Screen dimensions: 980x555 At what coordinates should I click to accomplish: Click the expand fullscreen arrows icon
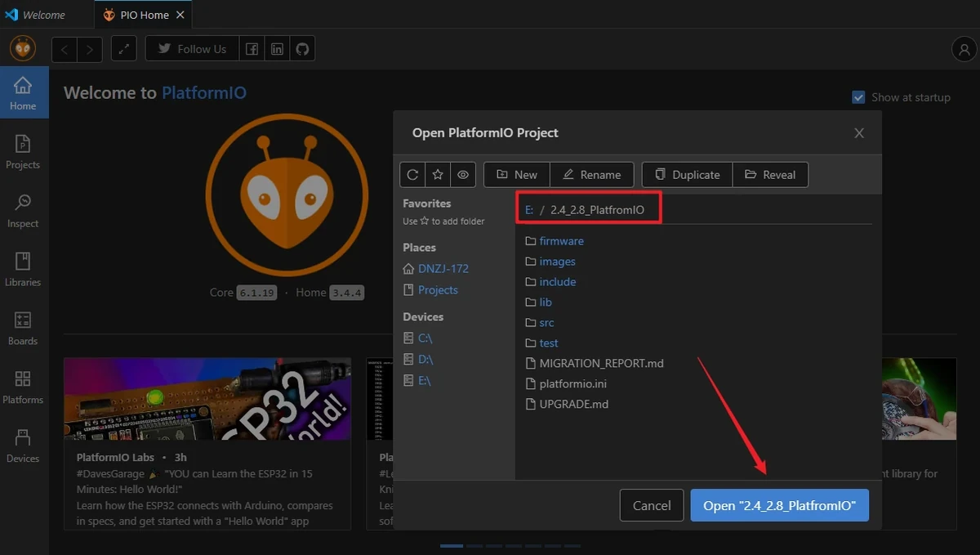(123, 49)
